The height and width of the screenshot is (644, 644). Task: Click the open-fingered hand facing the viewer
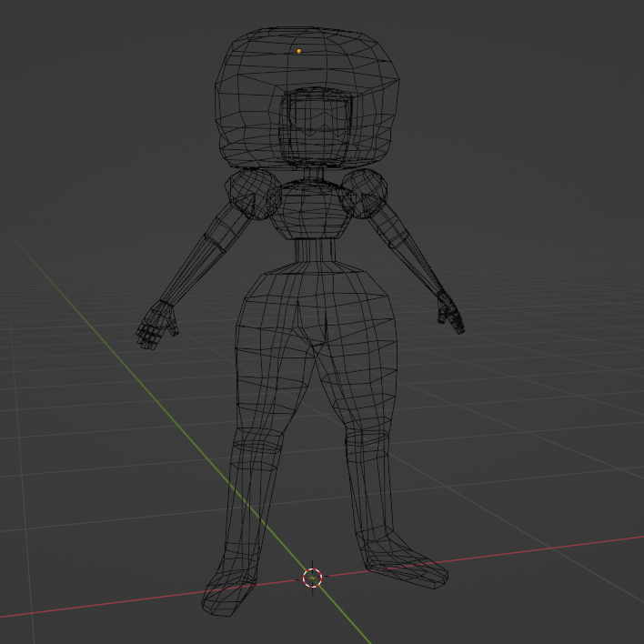pyautogui.click(x=156, y=325)
